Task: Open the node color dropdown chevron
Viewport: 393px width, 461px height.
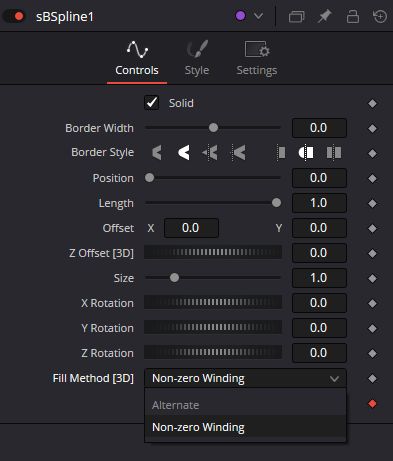Action: point(258,16)
